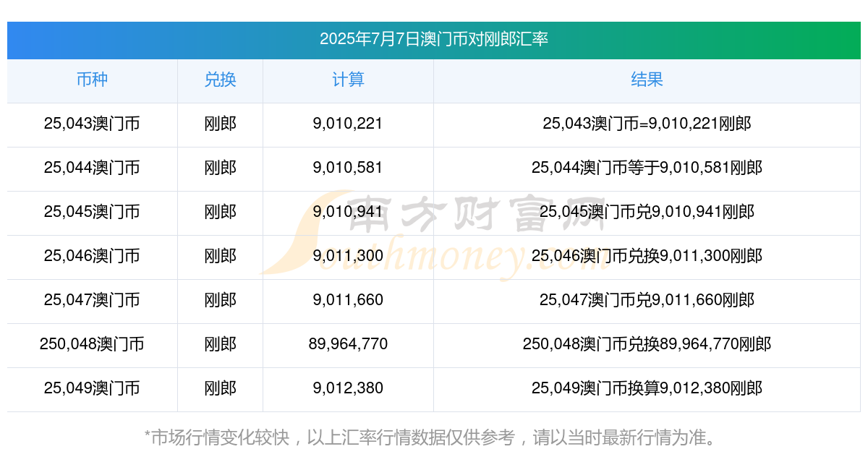Click the cell 25,045澳门币
This screenshot has height=470, width=868.
92,212
